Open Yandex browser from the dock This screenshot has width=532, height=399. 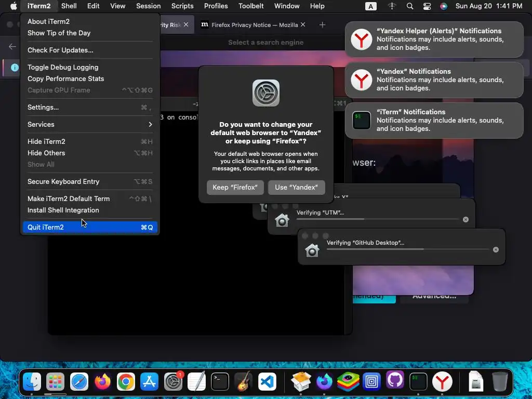[442, 381]
